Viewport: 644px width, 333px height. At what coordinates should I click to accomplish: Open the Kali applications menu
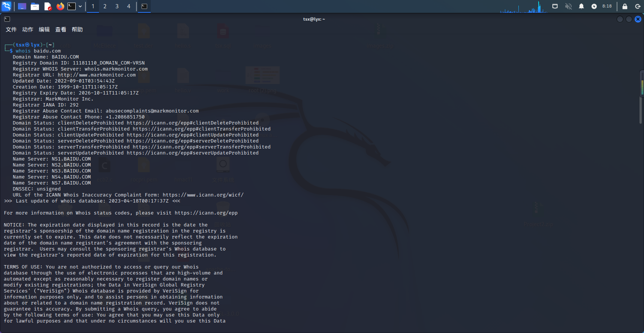(6, 6)
